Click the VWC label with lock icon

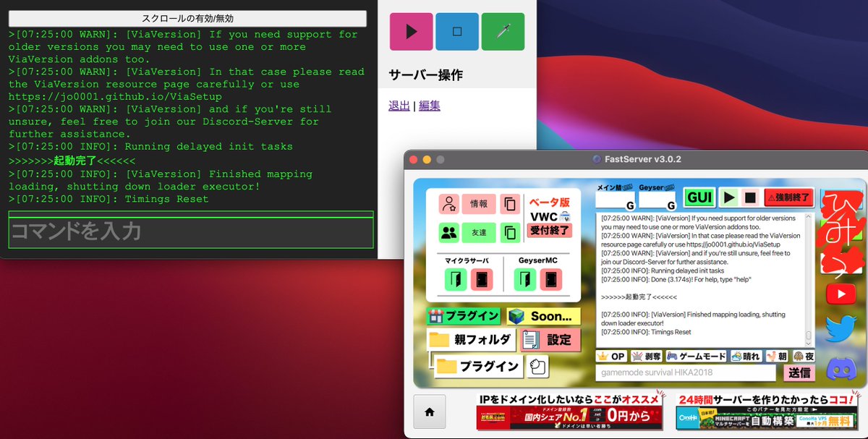pyautogui.click(x=550, y=216)
